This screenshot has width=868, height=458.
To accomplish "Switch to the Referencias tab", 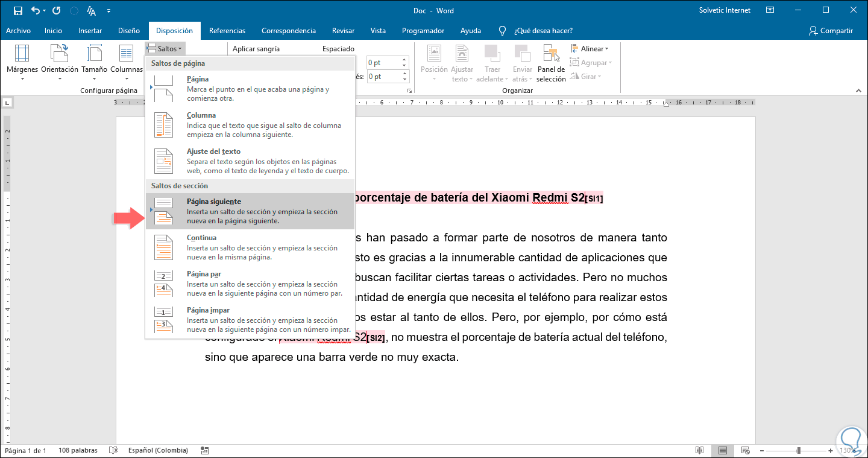I will pyautogui.click(x=227, y=31).
